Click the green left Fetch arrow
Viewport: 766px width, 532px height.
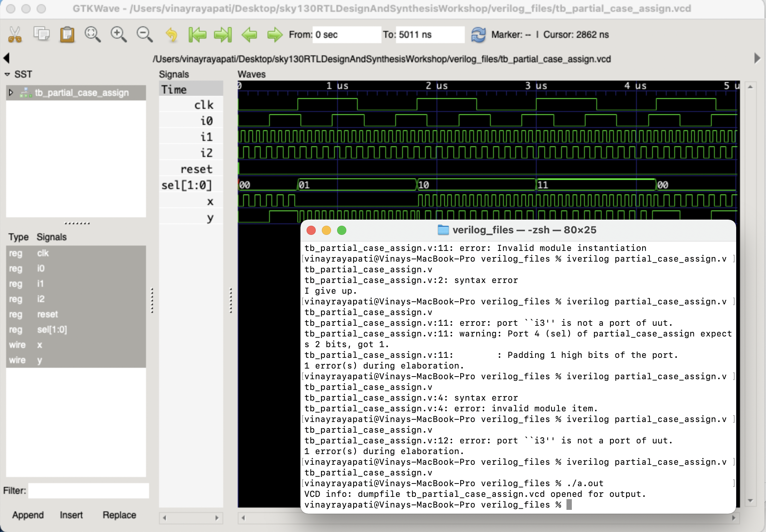click(249, 34)
